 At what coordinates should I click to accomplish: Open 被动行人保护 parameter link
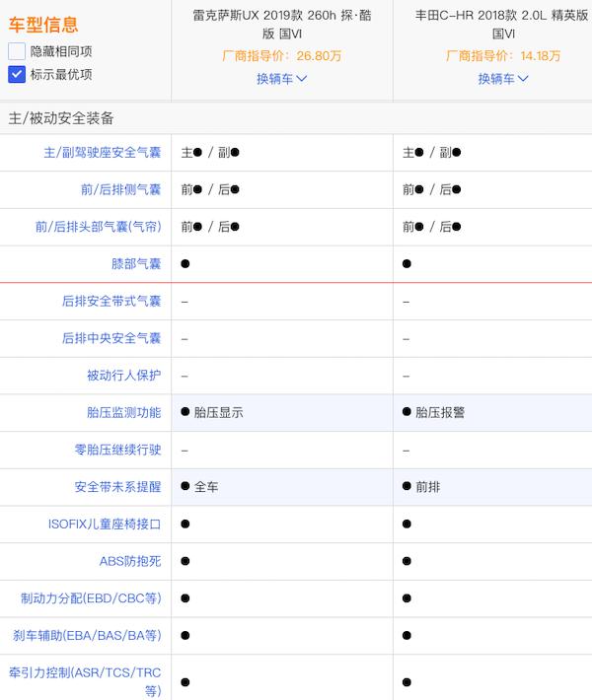click(123, 375)
